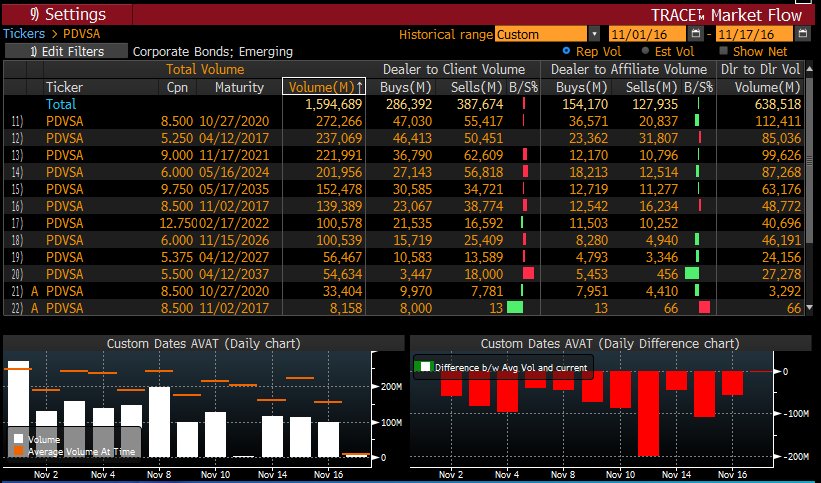
Task: Edit the end date 11/17/16 field
Action: [755, 35]
